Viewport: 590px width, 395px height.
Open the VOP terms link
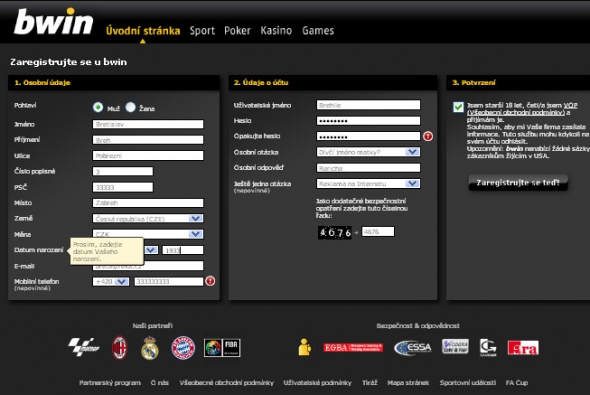click(570, 105)
